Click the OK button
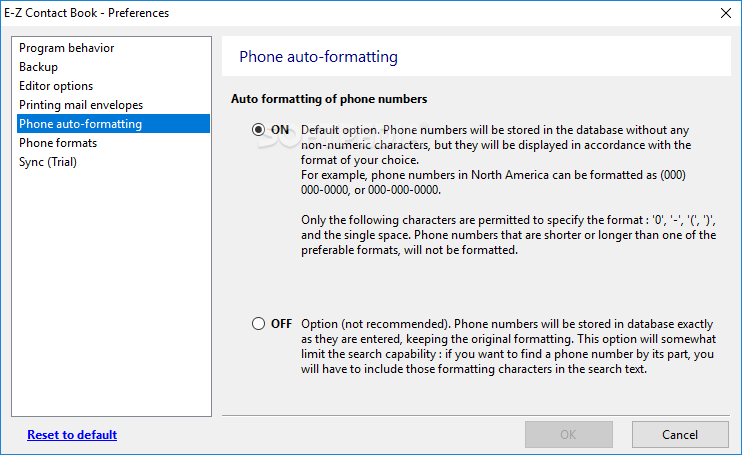The width and height of the screenshot is (742, 455). point(568,435)
